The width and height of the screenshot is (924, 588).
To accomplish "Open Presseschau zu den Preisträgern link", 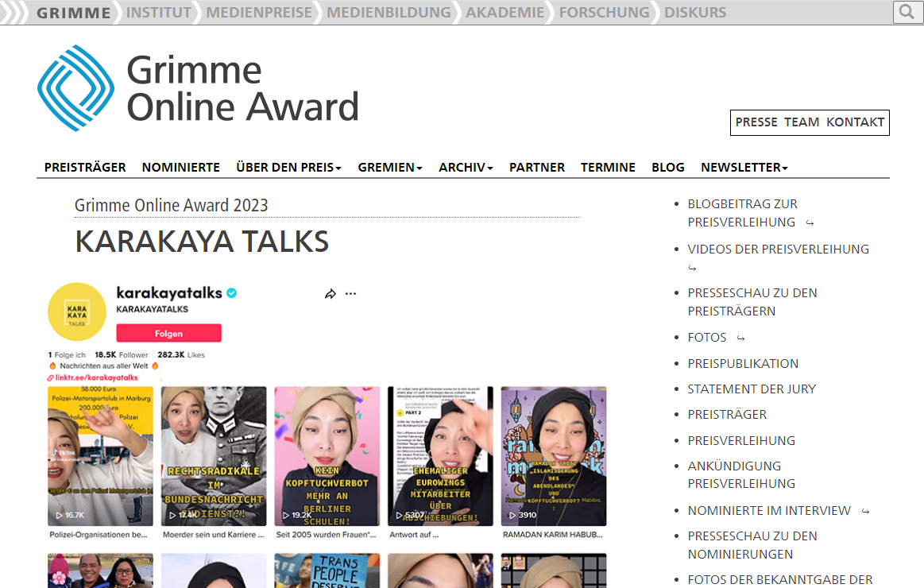I will (x=752, y=302).
